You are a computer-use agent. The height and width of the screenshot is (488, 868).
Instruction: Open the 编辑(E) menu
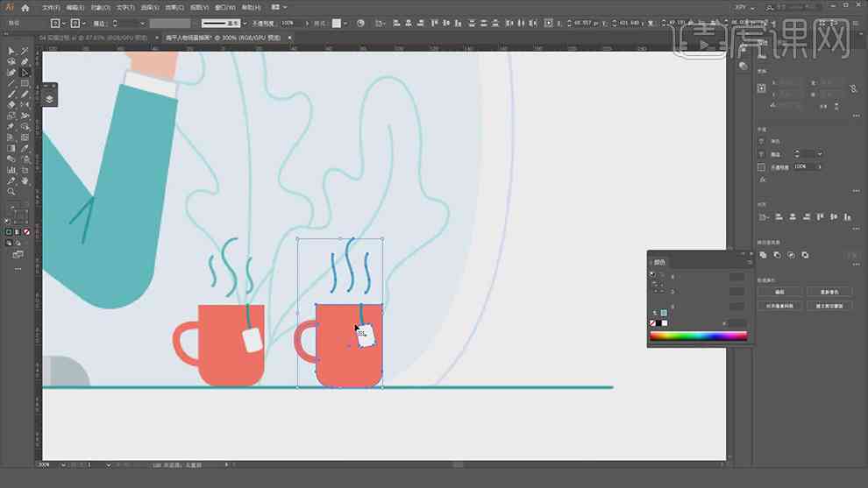(75, 8)
